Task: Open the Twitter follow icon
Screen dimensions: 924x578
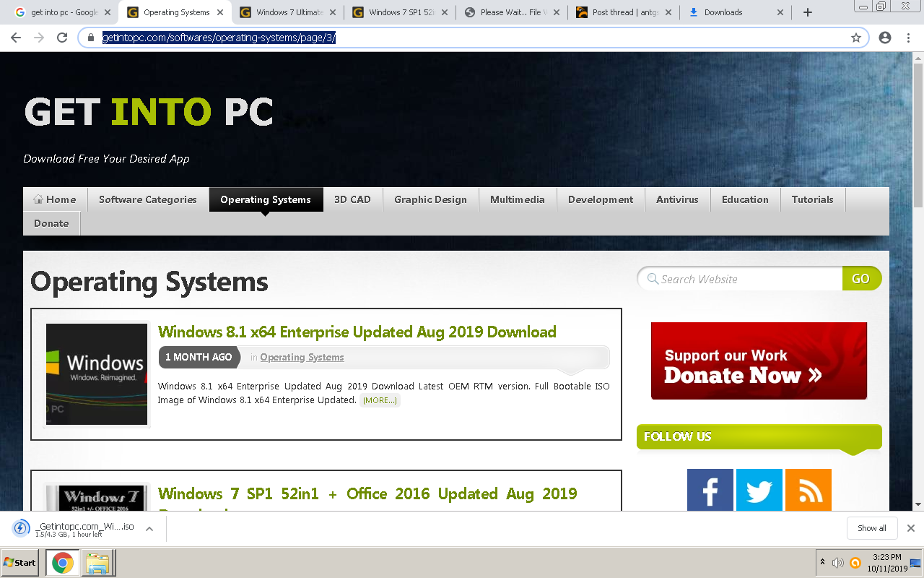Action: pyautogui.click(x=759, y=491)
